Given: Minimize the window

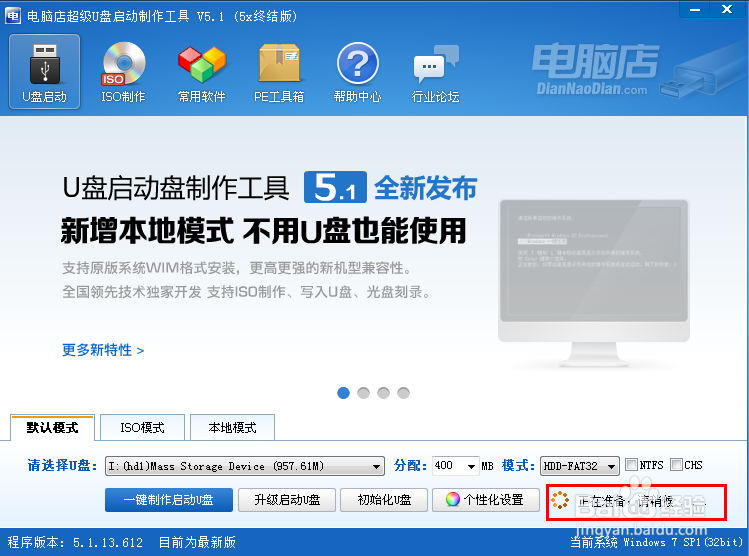Looking at the screenshot, I should pyautogui.click(x=695, y=10).
